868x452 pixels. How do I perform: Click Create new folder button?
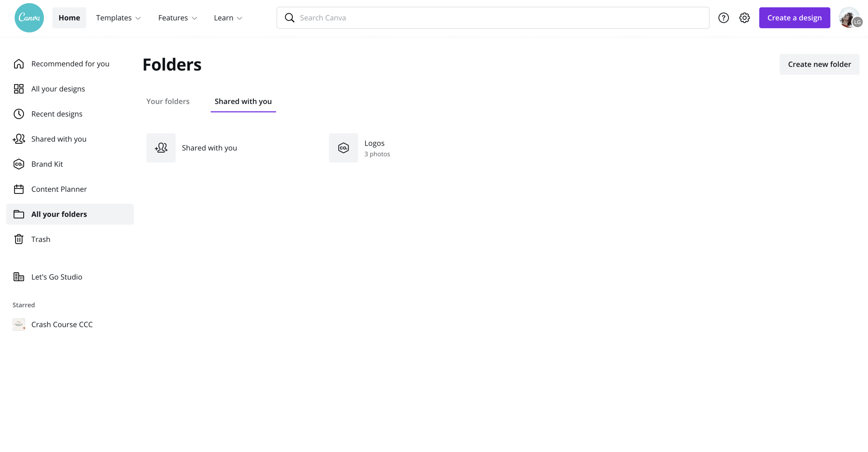tap(819, 64)
